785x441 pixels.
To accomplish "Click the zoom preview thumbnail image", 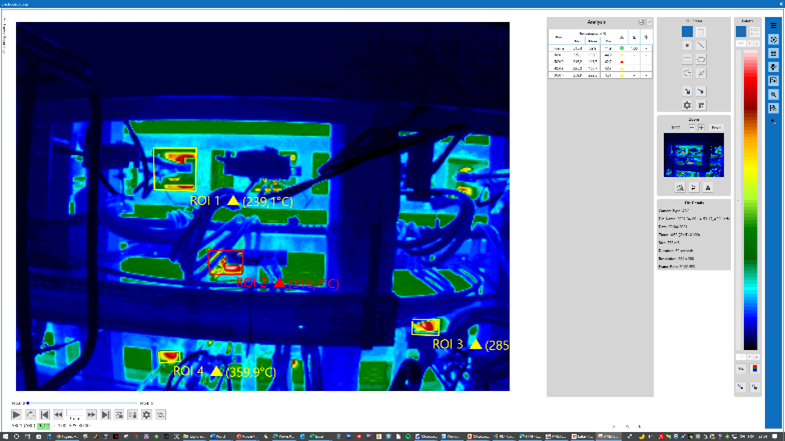I will pyautogui.click(x=693, y=155).
